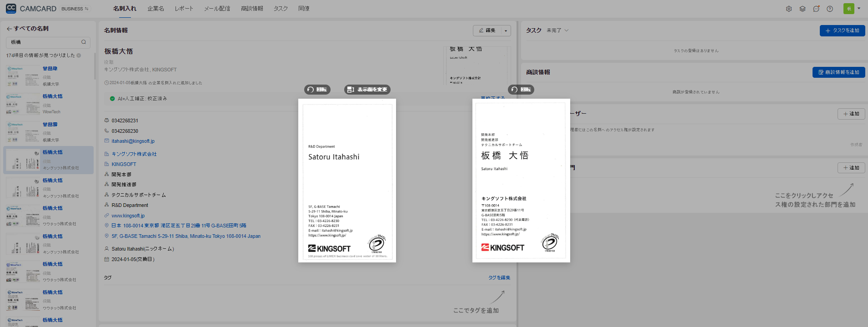Click the Japanese-side card image with 開発本部
This screenshot has height=327, width=868.
click(x=521, y=181)
